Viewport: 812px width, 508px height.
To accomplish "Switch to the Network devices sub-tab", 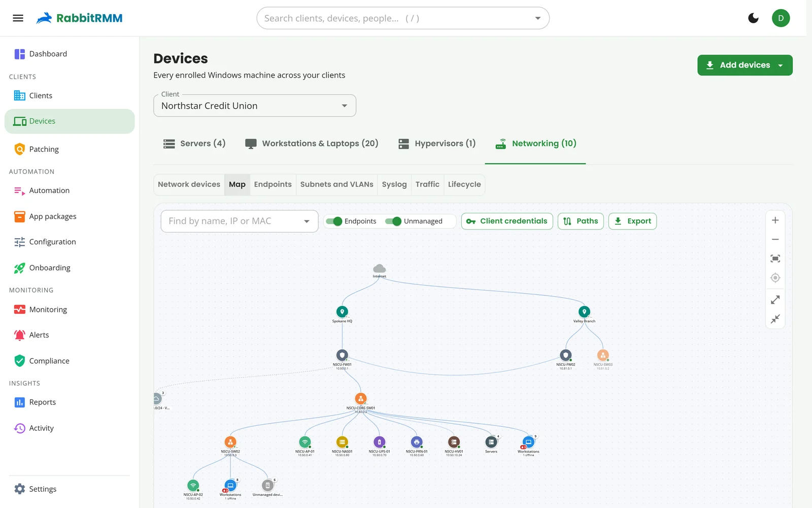I will click(189, 184).
